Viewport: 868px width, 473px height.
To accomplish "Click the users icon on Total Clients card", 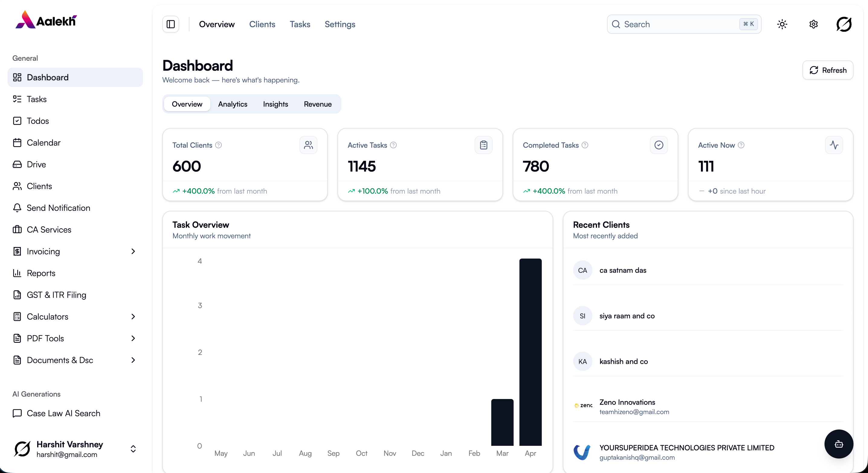I will pos(309,145).
